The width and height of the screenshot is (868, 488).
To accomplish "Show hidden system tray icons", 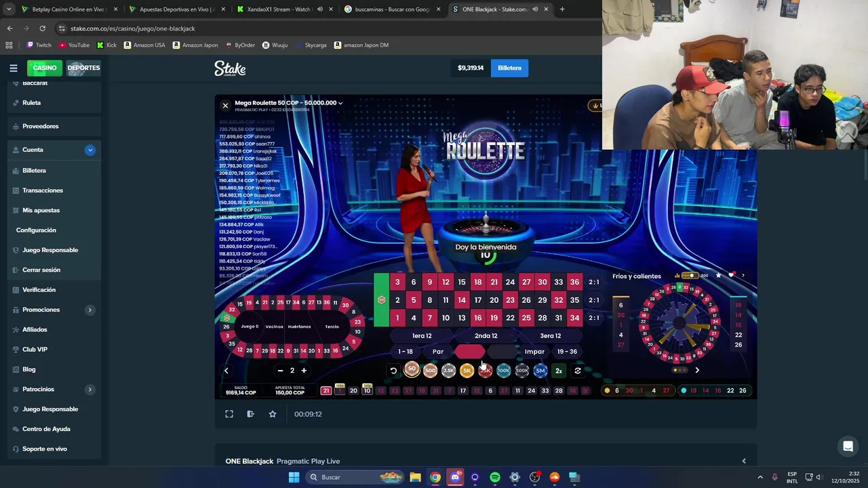I will click(x=759, y=477).
